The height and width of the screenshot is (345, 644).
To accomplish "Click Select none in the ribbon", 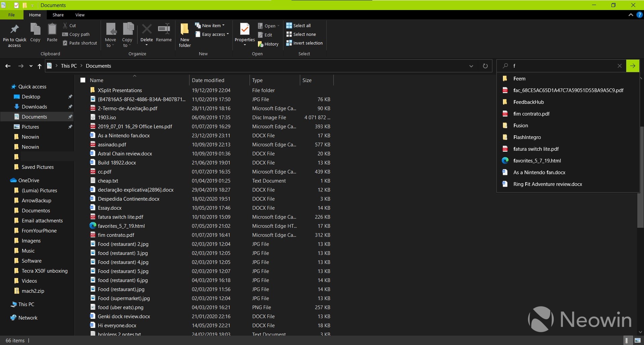I will coord(301,34).
